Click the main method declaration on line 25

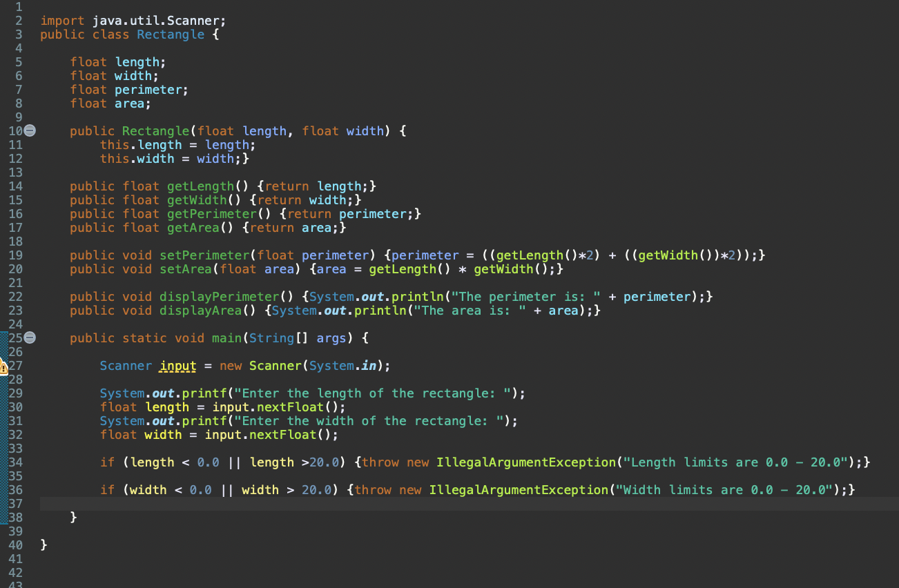tap(227, 337)
